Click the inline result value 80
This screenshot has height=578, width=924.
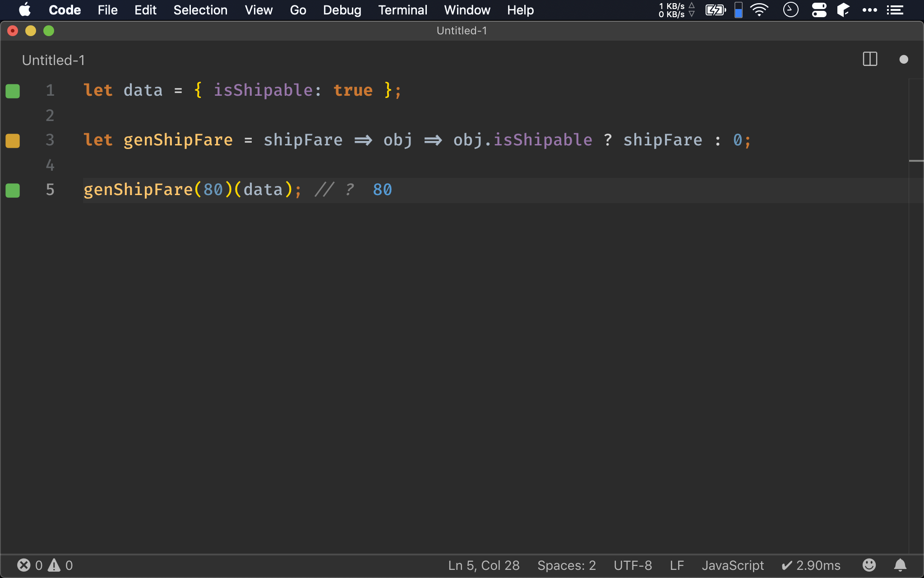[x=383, y=190]
